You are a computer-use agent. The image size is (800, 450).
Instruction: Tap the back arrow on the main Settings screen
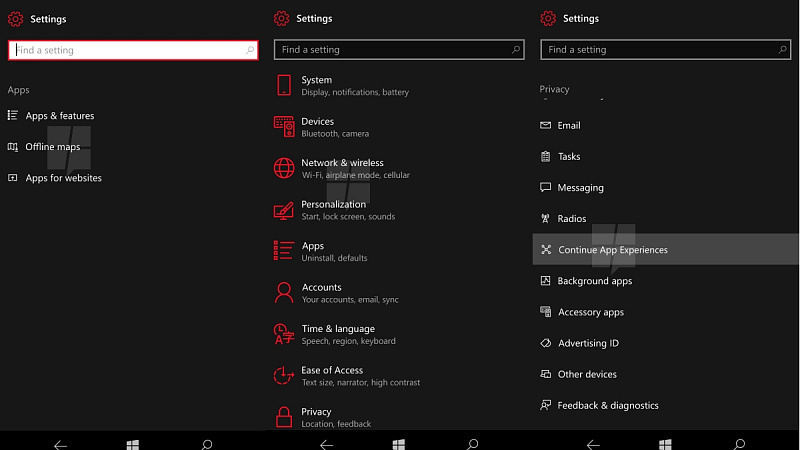coord(327,445)
